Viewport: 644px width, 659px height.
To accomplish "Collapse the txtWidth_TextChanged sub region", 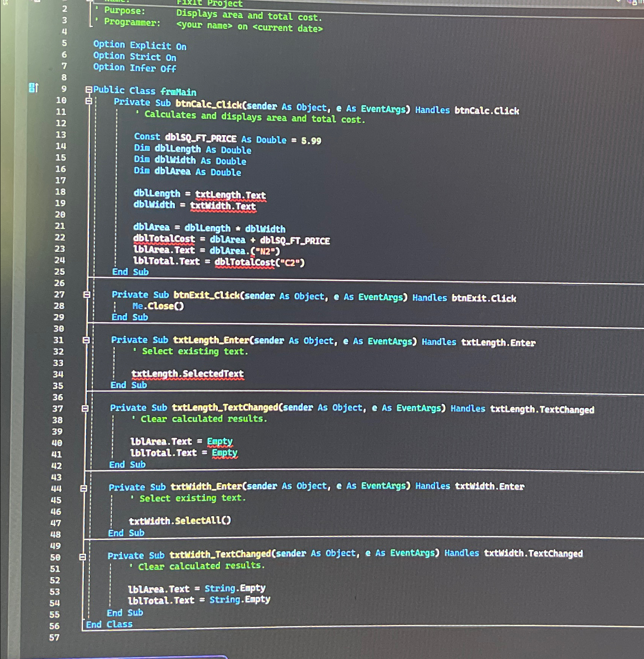I will [x=83, y=557].
